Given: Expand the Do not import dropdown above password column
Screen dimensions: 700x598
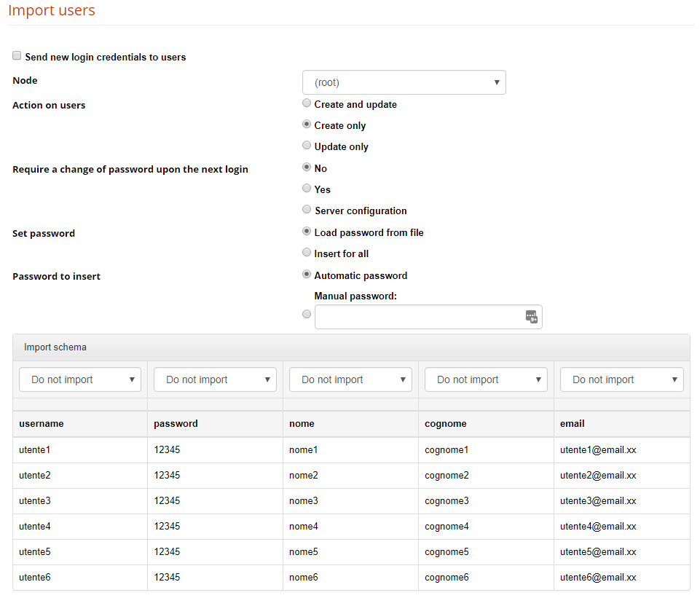Looking at the screenshot, I should click(215, 379).
